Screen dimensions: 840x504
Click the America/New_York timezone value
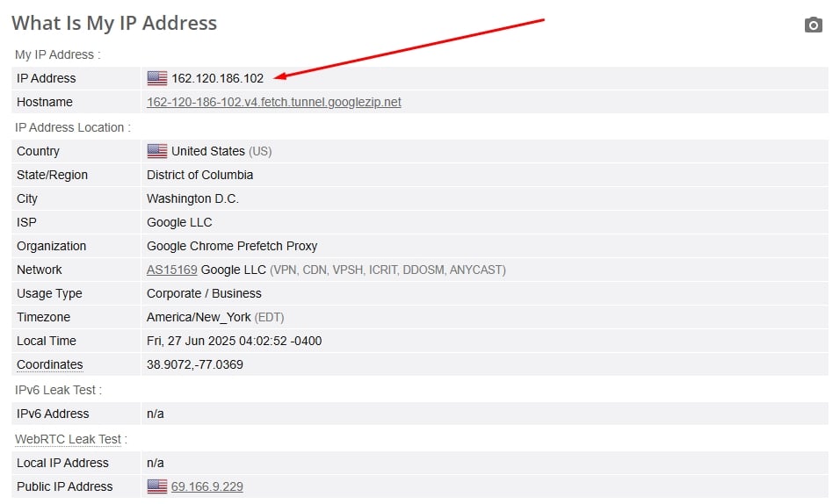[x=199, y=317]
